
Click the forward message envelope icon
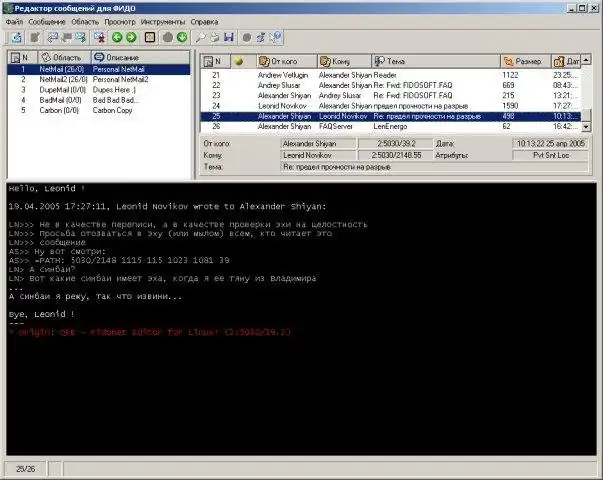pyautogui.click(x=81, y=37)
